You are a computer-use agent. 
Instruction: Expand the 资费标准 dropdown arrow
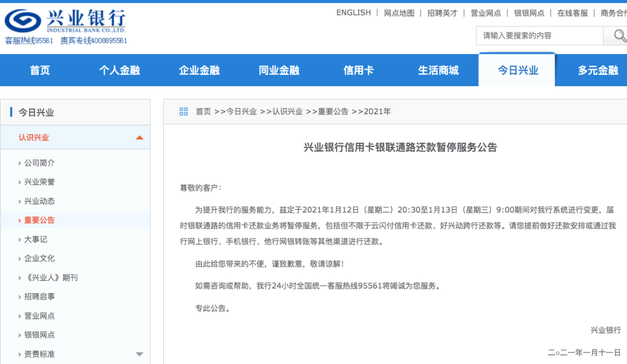[x=139, y=354]
